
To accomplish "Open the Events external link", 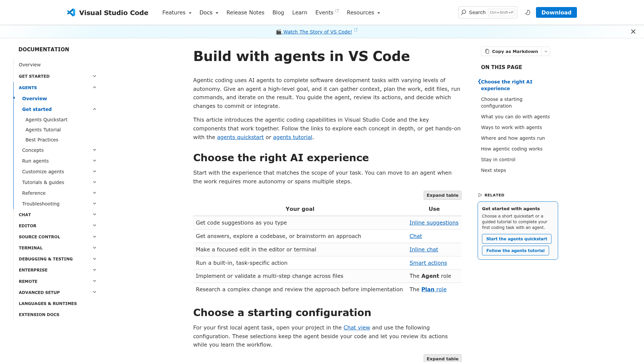I will (x=327, y=12).
